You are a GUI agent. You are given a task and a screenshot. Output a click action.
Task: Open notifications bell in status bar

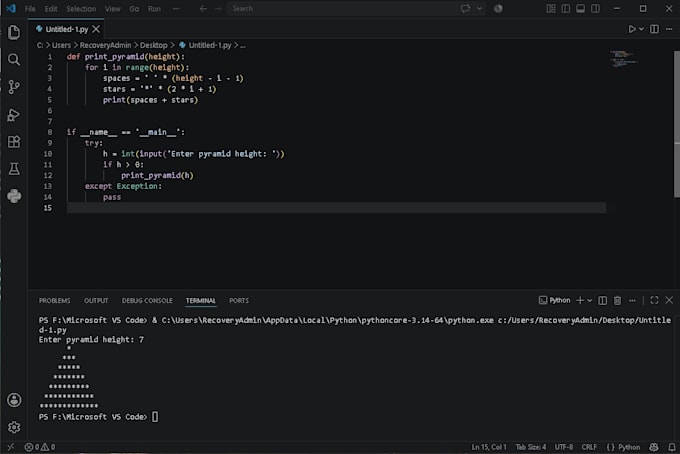pyautogui.click(x=672, y=447)
